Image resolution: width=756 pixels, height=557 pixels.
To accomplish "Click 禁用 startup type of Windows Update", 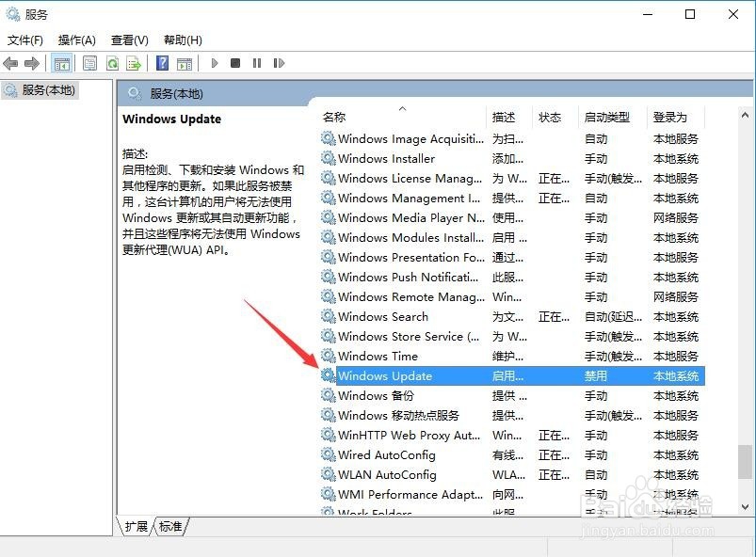I will (x=596, y=375).
